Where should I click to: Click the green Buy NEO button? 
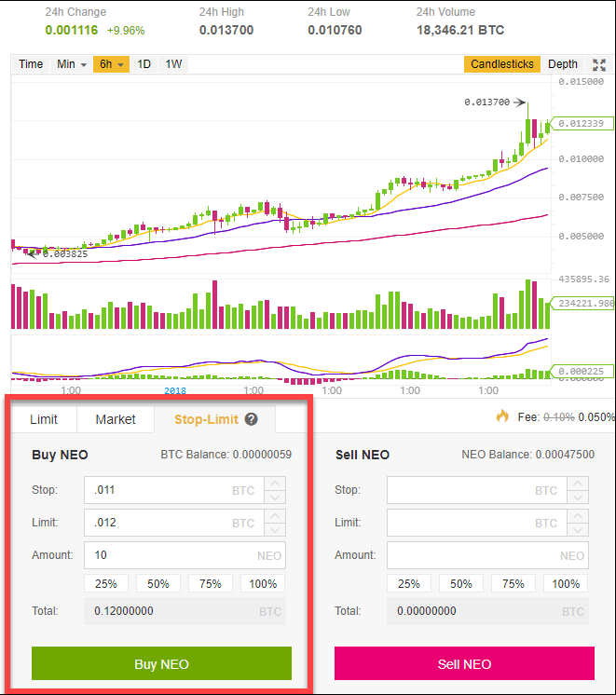(x=161, y=663)
